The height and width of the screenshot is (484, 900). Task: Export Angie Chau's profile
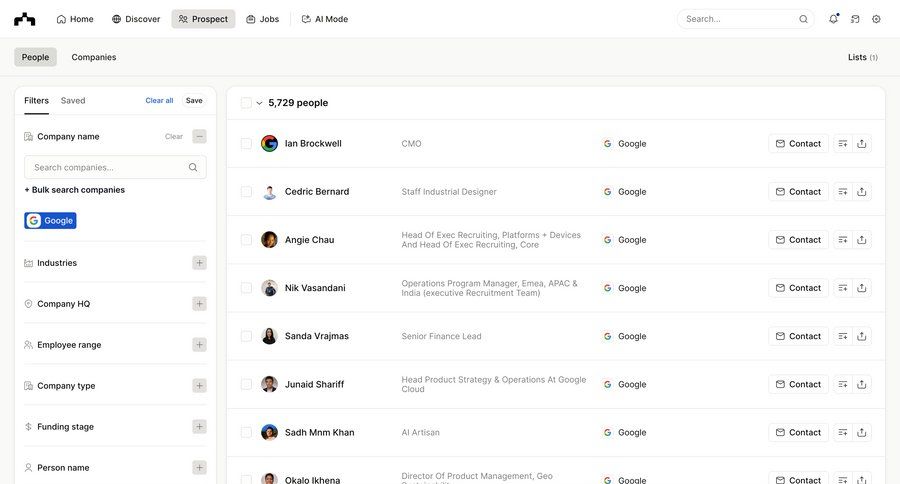coord(862,240)
